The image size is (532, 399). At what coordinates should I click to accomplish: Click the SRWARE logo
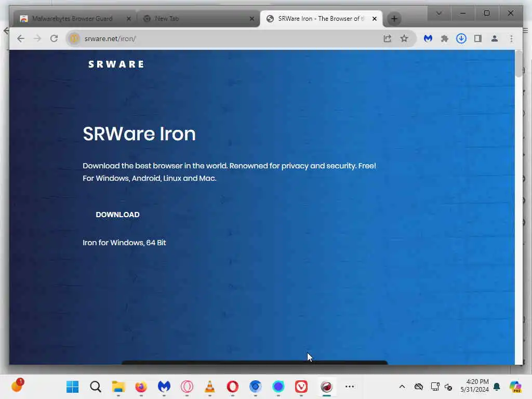pos(116,64)
